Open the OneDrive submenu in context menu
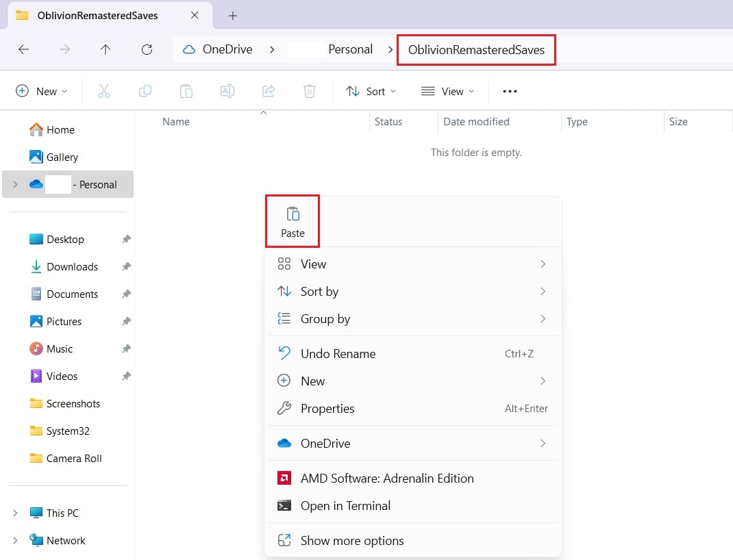Image resolution: width=733 pixels, height=560 pixels. (x=412, y=443)
